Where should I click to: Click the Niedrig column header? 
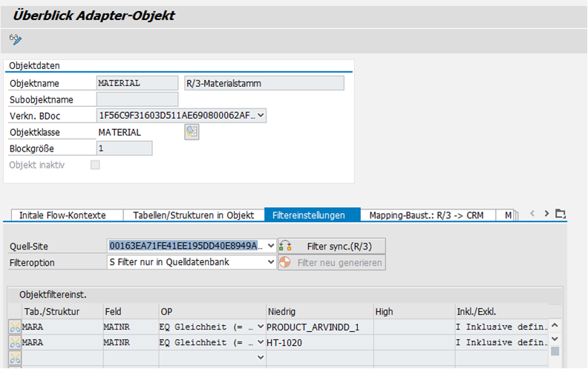click(319, 312)
